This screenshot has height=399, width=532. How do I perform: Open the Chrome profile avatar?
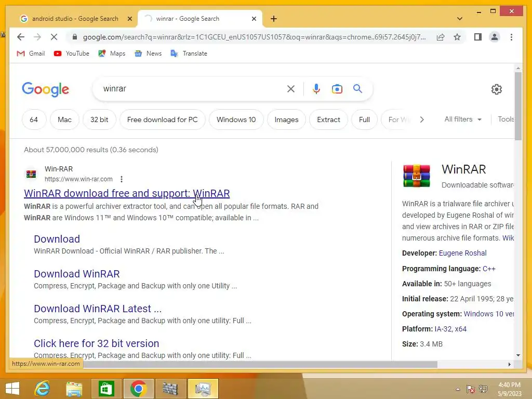click(495, 37)
